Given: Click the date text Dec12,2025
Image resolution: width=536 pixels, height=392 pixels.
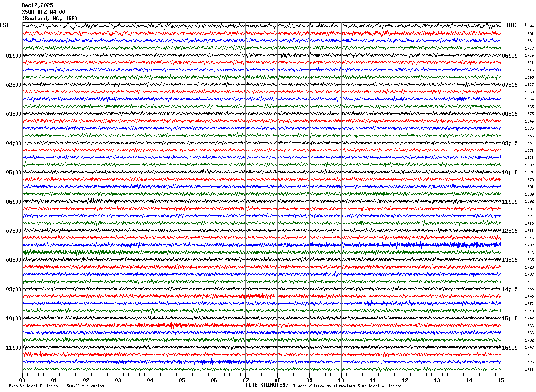Looking at the screenshot, I should [37, 5].
